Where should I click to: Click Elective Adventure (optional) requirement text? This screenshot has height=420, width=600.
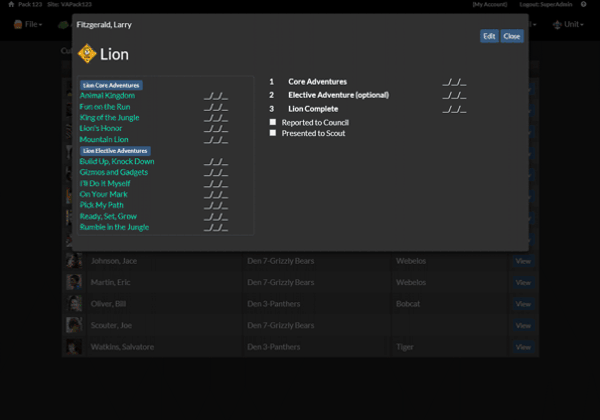pyautogui.click(x=339, y=95)
